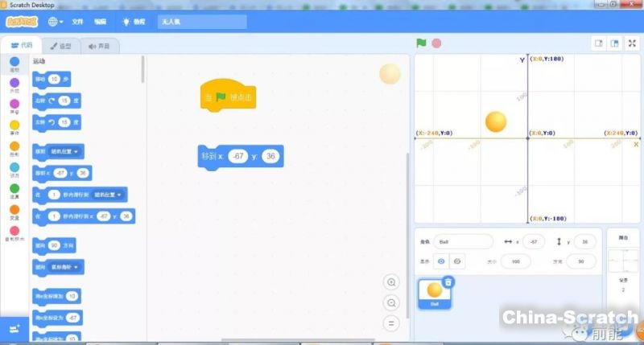Show the sprite using the eye icon
The image size is (644, 345).
(440, 261)
